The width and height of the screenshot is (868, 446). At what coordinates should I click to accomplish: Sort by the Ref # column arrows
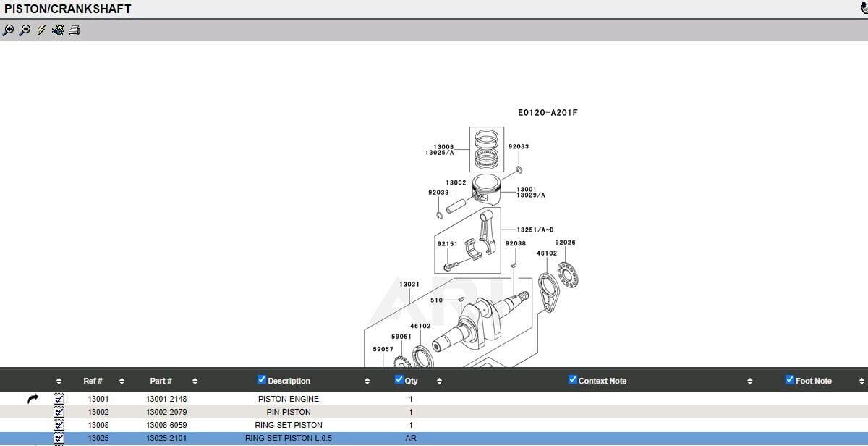pyautogui.click(x=122, y=382)
